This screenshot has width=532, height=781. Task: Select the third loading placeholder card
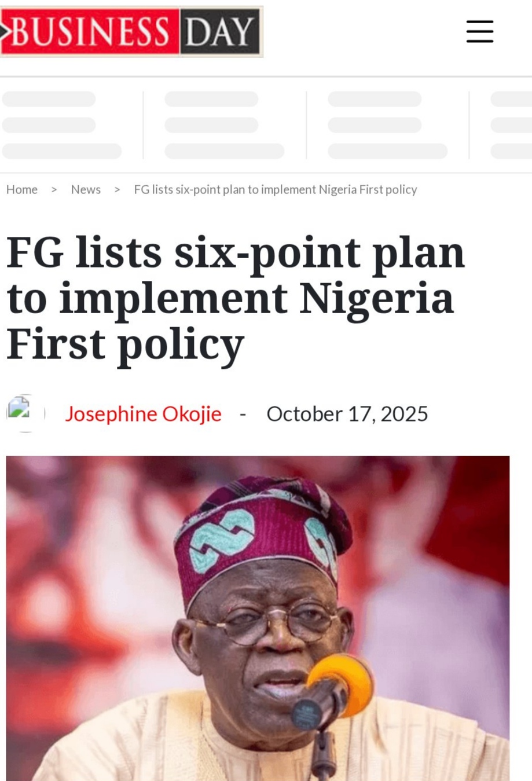[387, 125]
